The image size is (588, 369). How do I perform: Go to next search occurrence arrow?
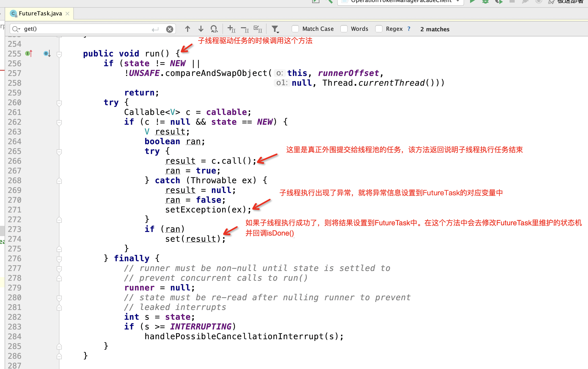click(x=201, y=29)
